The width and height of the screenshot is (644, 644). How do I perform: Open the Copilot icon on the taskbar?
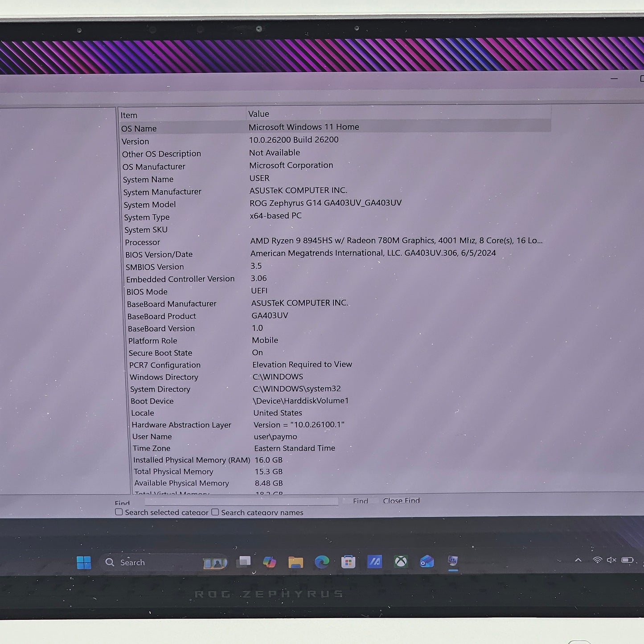(x=269, y=562)
